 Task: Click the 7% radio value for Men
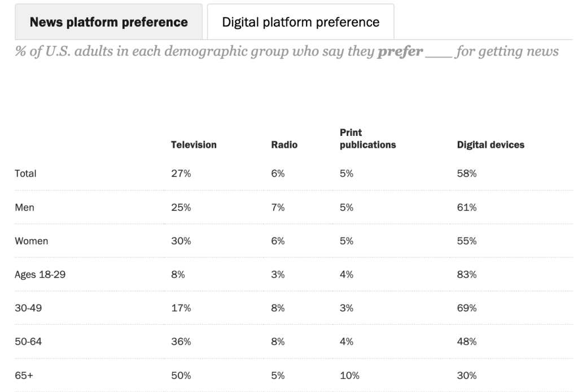tap(278, 207)
